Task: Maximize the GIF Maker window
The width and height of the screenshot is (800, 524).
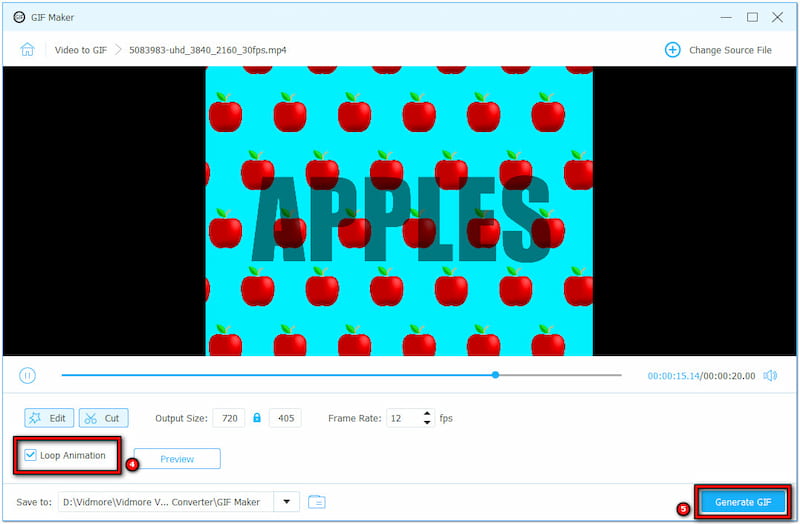Action: (x=752, y=17)
